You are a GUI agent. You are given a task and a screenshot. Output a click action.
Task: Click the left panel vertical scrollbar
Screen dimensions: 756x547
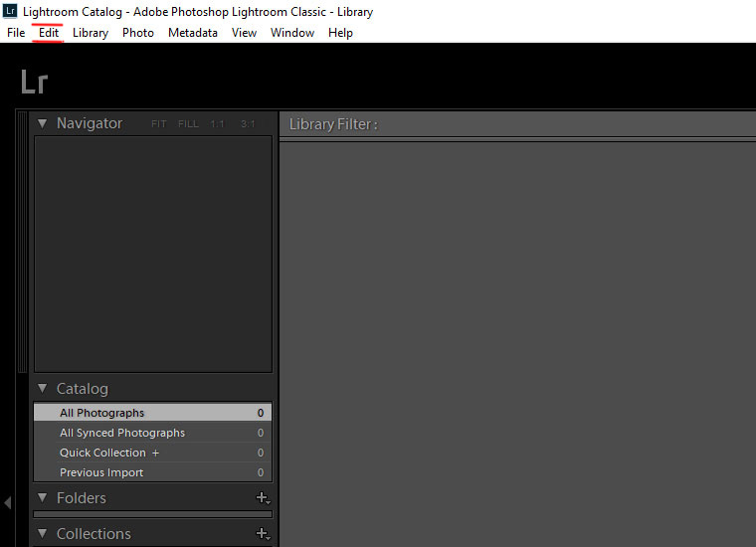tap(22, 242)
